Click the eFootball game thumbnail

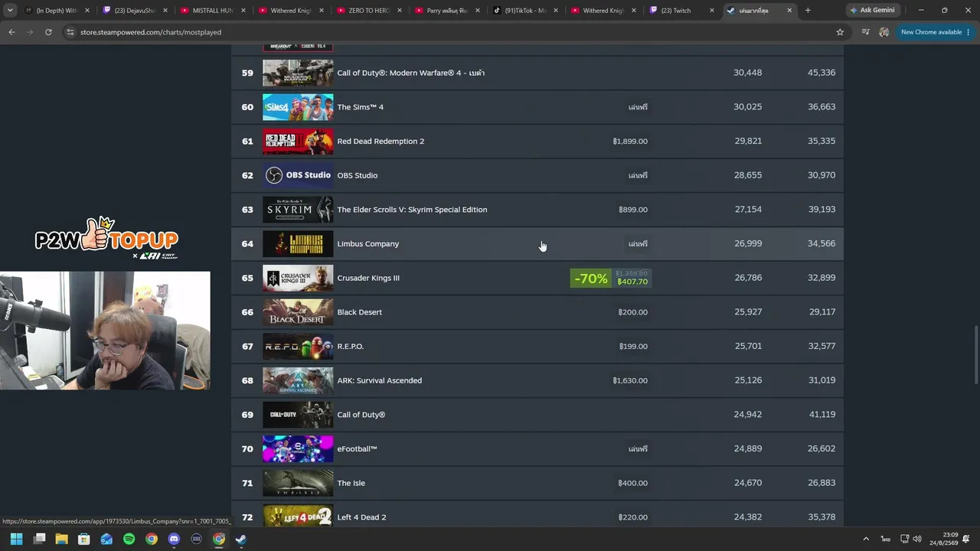tap(298, 449)
